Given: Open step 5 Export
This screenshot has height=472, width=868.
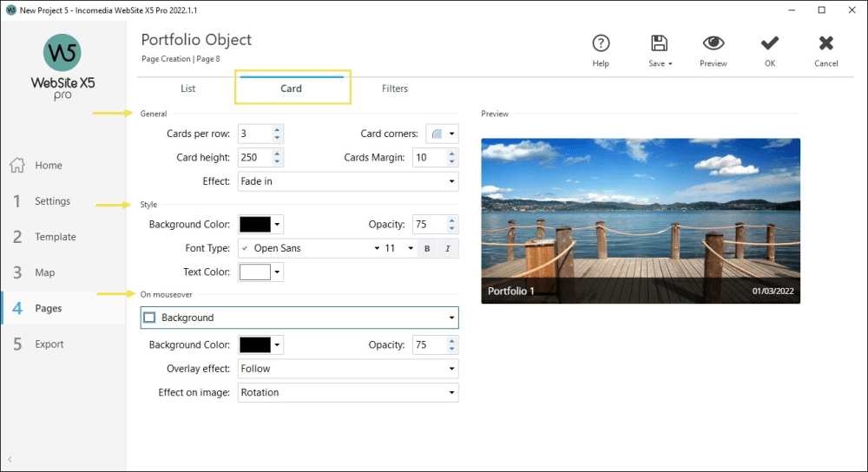Looking at the screenshot, I should point(49,344).
